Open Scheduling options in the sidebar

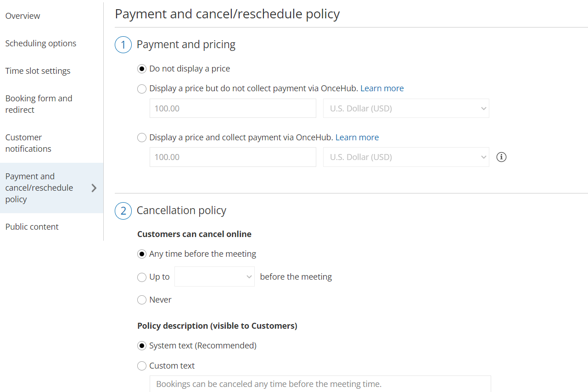tap(41, 44)
